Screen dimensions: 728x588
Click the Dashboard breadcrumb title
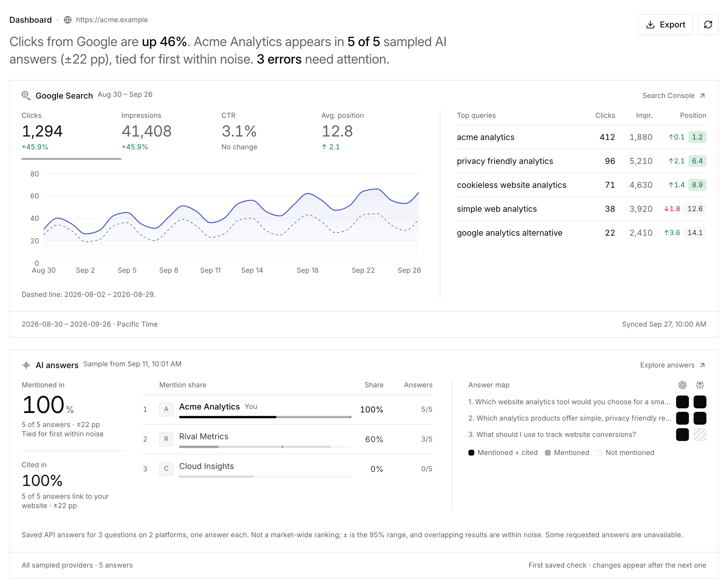(x=31, y=20)
